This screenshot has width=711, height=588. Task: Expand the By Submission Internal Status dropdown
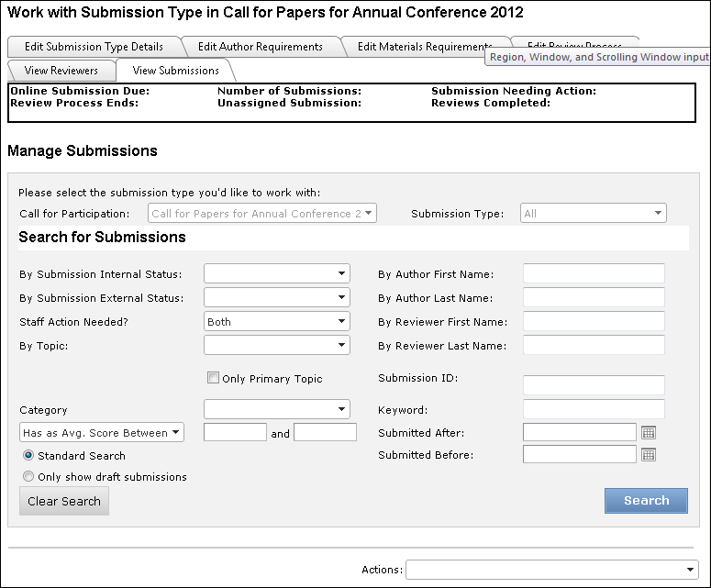pyautogui.click(x=276, y=273)
